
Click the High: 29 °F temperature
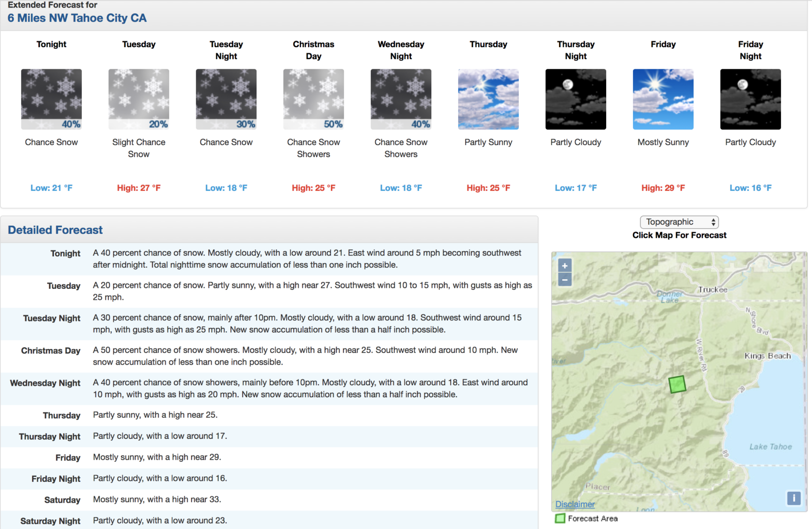[663, 188]
